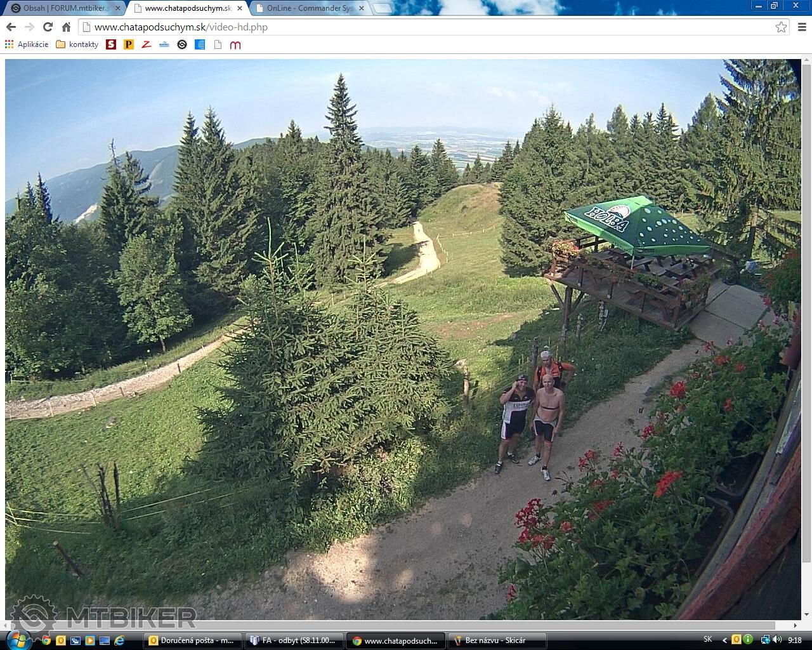This screenshot has width=812, height=650.
Task: Reload the current page
Action: click(48, 27)
